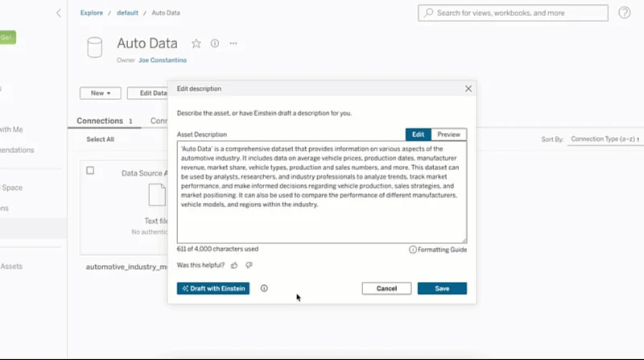Check the data source connection checkbox
The height and width of the screenshot is (360, 644).
[x=90, y=171]
